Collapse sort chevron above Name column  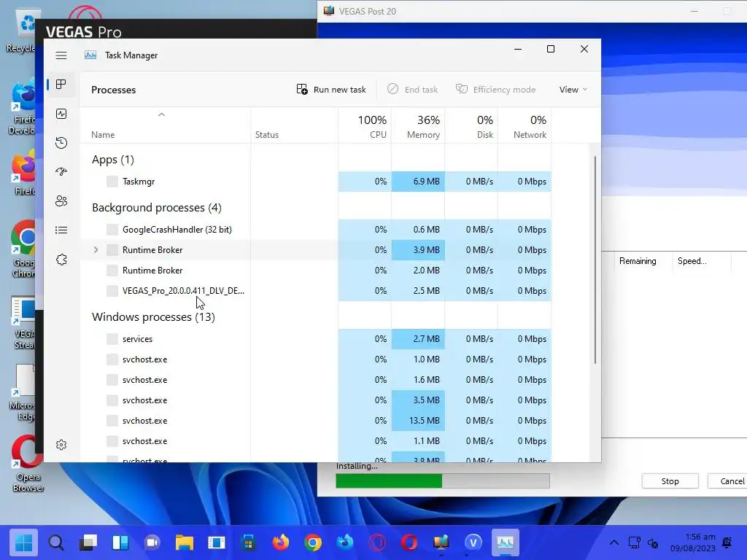(x=161, y=114)
